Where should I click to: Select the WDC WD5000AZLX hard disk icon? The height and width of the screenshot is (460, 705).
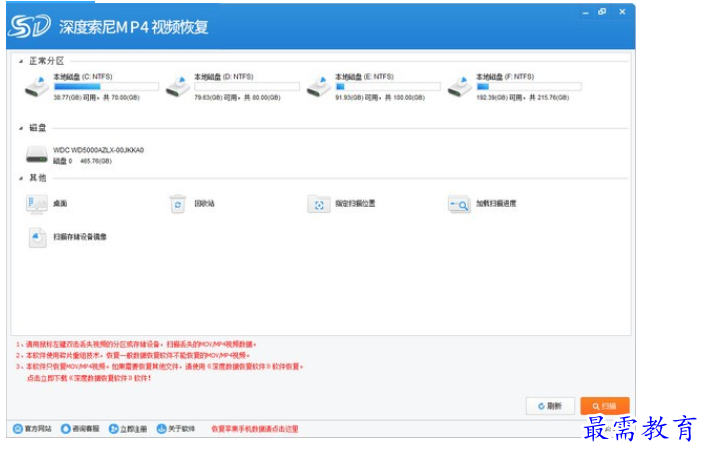coord(37,155)
